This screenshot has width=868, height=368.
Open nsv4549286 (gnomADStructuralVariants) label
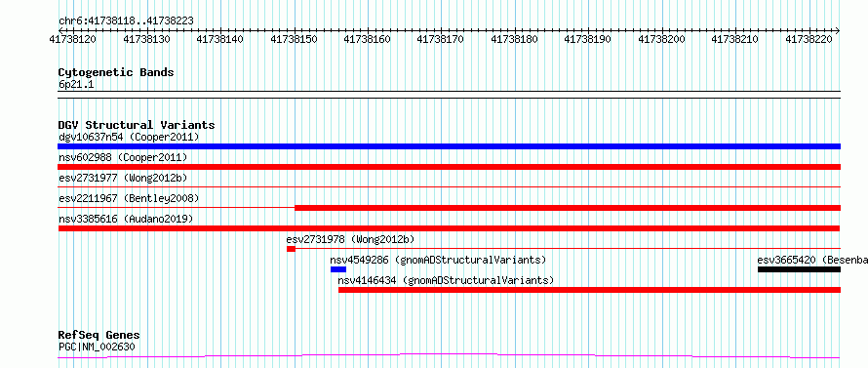438,260
